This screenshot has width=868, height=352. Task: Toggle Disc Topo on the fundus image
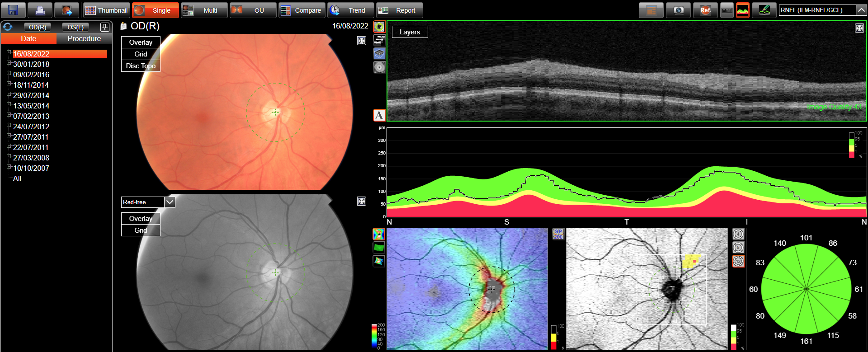point(141,66)
